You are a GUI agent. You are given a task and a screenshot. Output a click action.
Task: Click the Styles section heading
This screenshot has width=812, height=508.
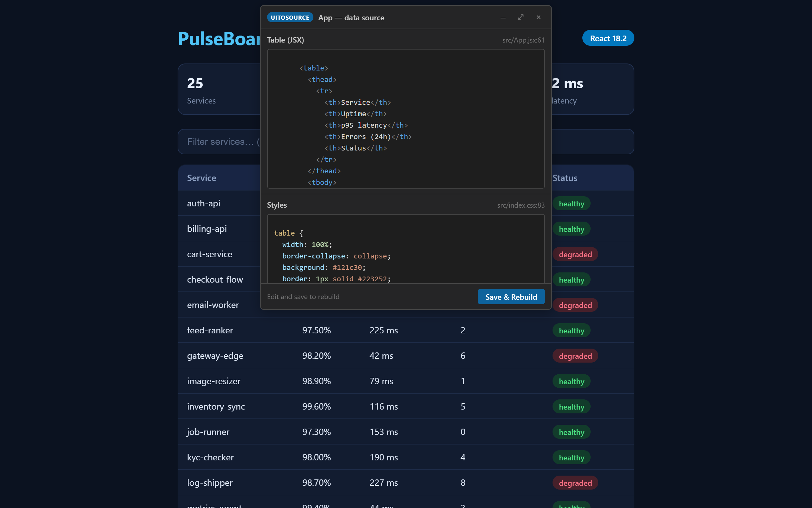[x=277, y=205]
